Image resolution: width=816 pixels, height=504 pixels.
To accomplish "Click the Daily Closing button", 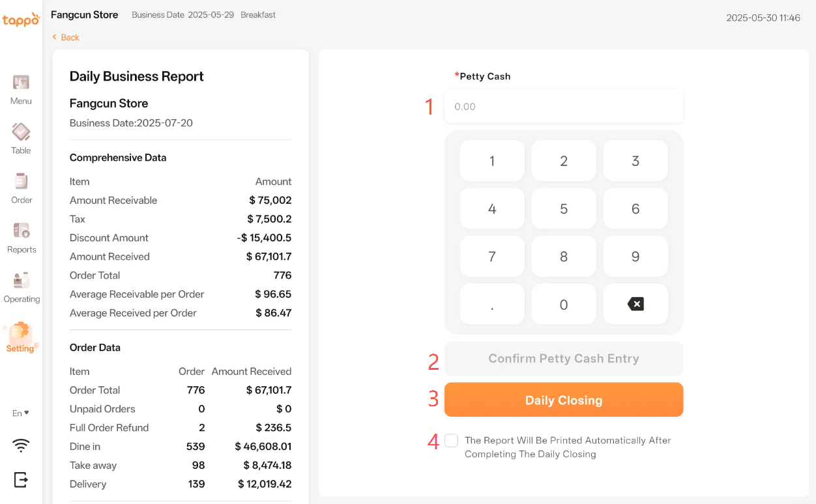I will tap(563, 400).
